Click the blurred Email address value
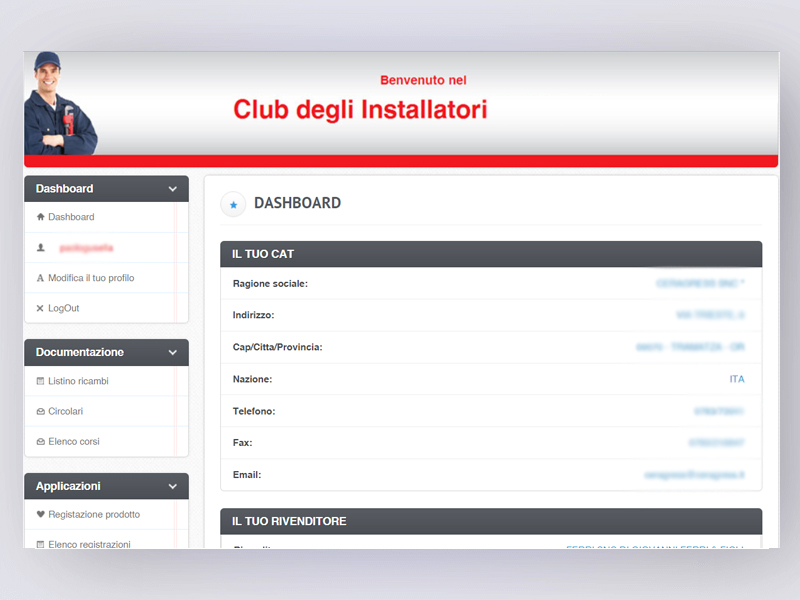The image size is (800, 600). coord(694,476)
